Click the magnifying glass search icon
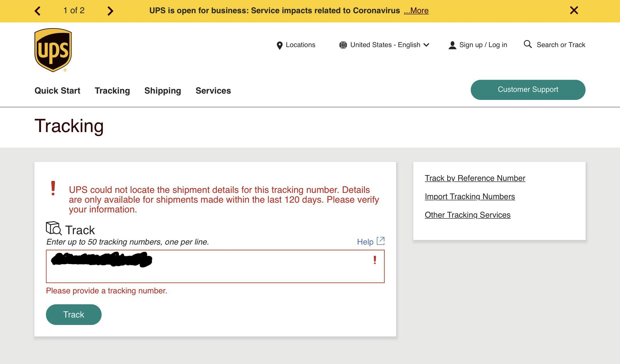620x364 pixels. pos(528,44)
